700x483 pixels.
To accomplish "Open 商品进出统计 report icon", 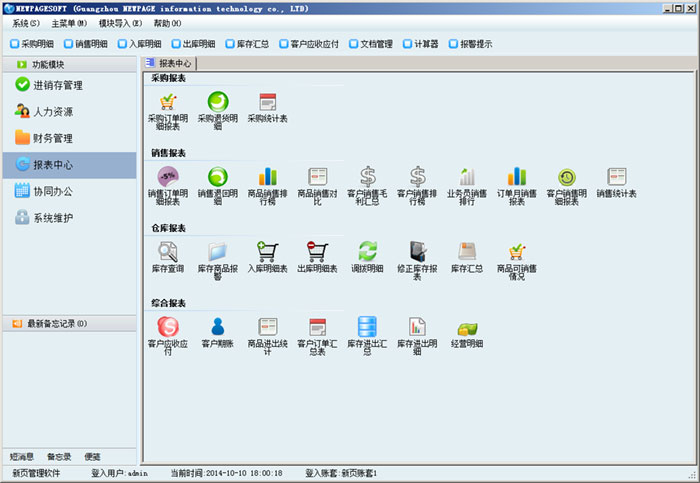I will 268,327.
